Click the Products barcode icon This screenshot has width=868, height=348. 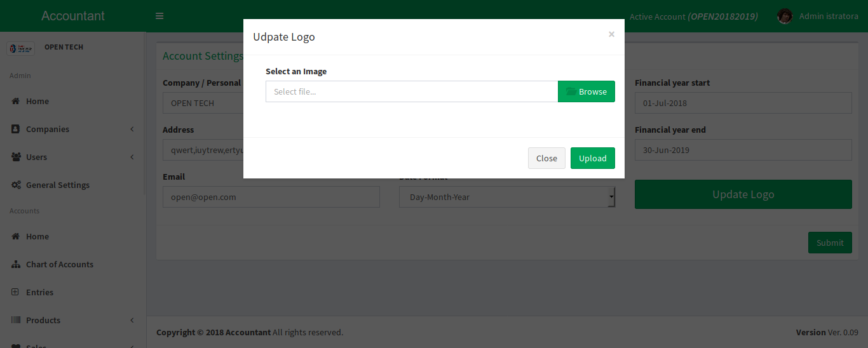15,321
